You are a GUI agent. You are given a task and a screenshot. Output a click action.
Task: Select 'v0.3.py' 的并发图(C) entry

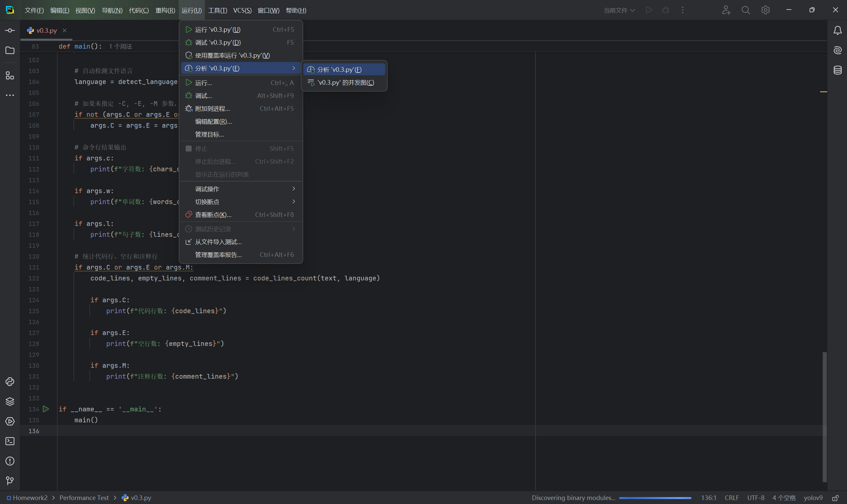(x=344, y=83)
